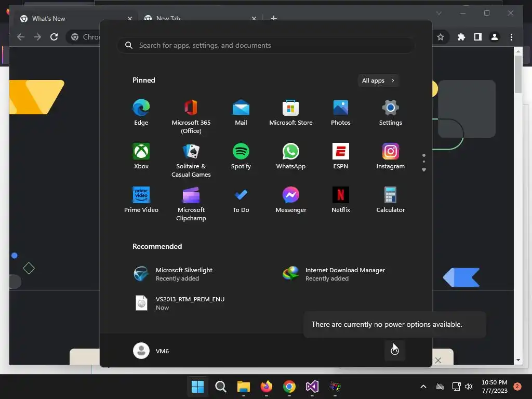Click the Windows Start button on taskbar

(198, 387)
